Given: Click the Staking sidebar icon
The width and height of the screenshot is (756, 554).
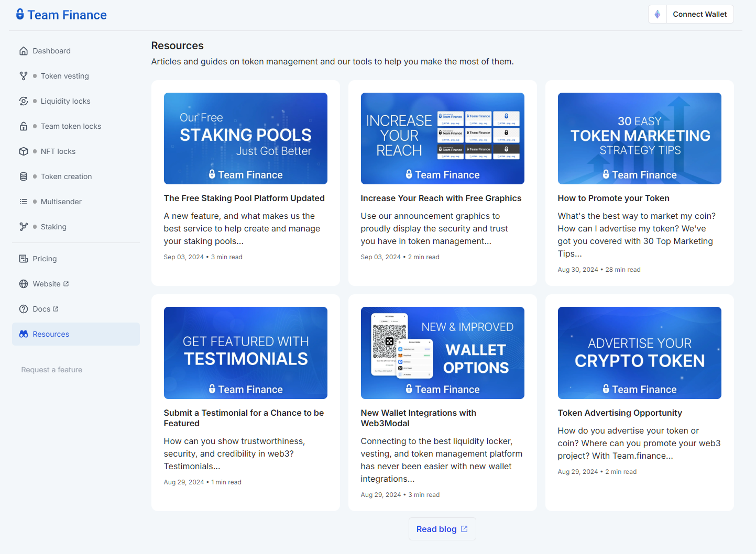Looking at the screenshot, I should (x=24, y=227).
